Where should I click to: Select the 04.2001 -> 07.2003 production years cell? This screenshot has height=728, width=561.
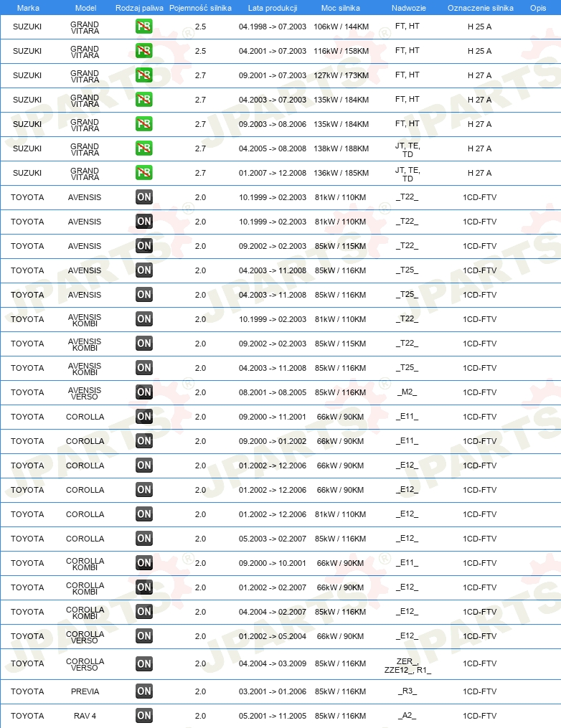coord(273,51)
